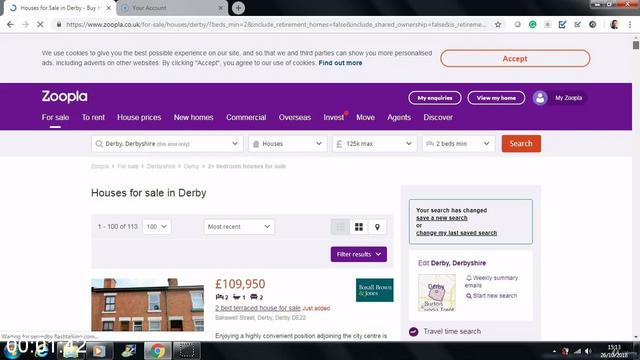
Task: Click the Derby, Derbyshire location search field
Action: [167, 144]
